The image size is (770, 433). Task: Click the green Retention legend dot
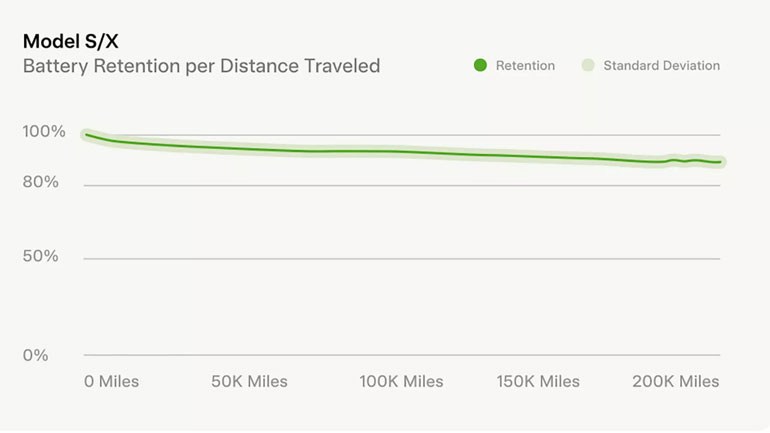tap(480, 66)
